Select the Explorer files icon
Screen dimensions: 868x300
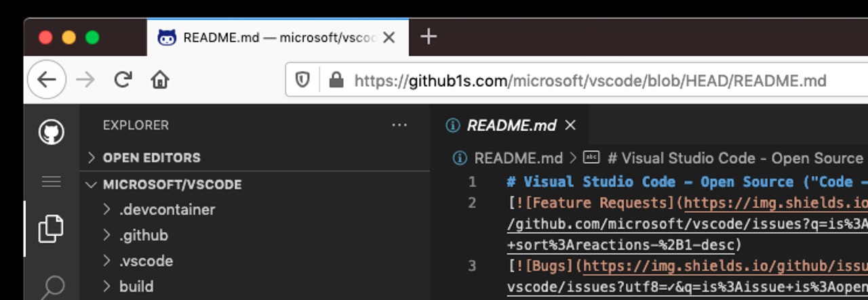pyautogui.click(x=52, y=229)
